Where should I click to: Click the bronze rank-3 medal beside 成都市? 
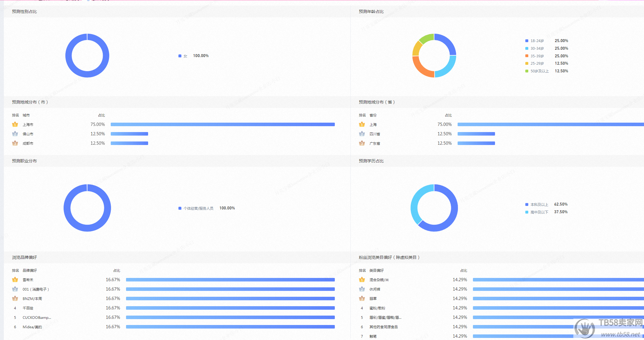(15, 143)
